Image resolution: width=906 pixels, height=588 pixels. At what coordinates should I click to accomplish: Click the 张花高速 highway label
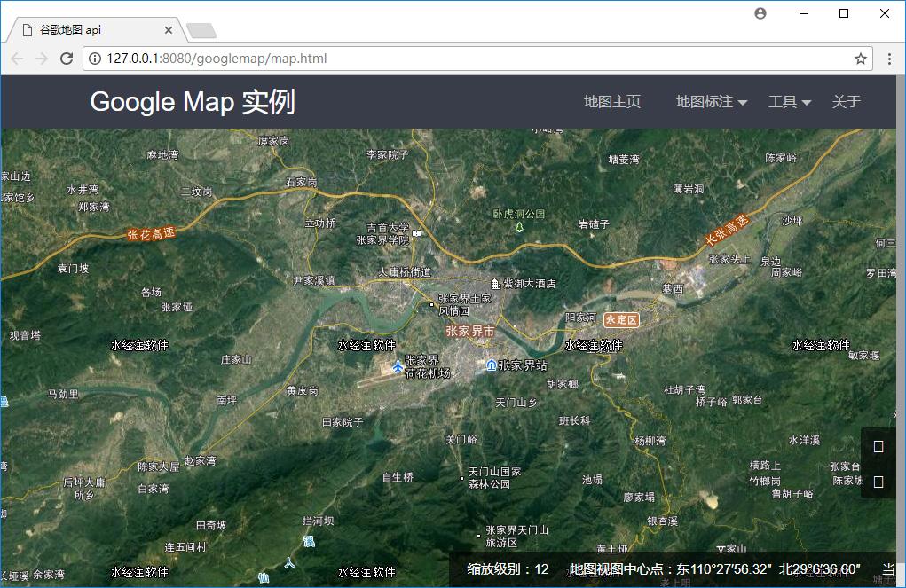151,233
